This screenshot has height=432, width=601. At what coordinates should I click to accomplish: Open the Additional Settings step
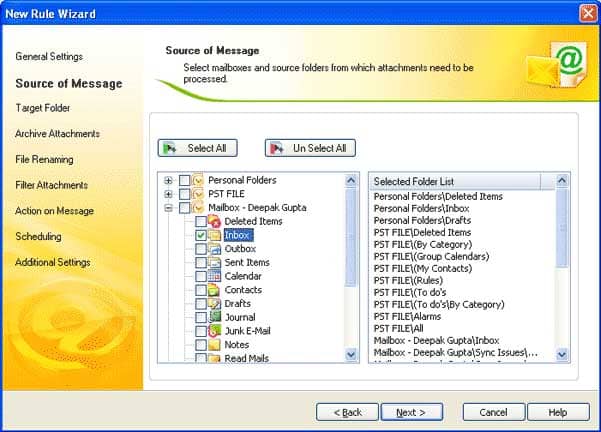53,263
